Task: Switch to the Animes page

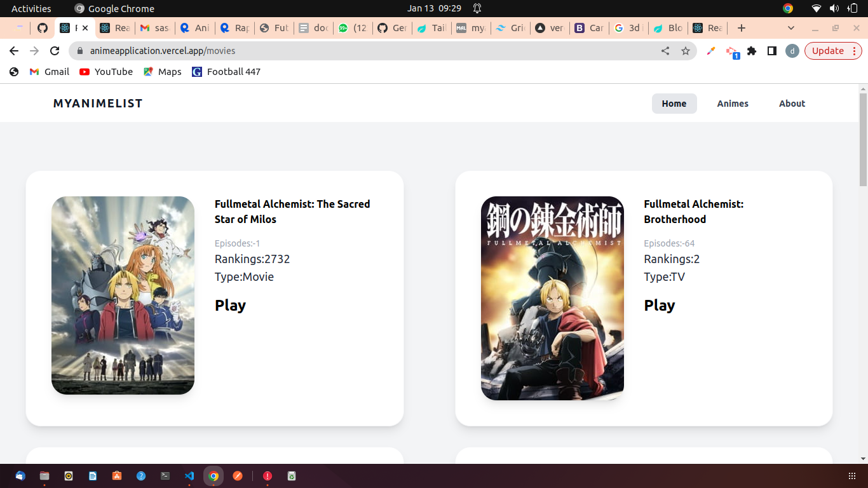Action: pos(733,103)
